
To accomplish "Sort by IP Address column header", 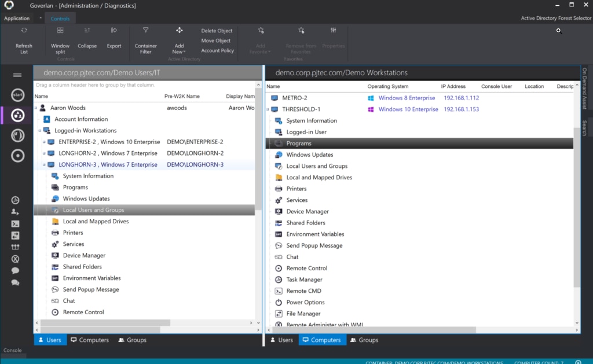I will point(453,86).
